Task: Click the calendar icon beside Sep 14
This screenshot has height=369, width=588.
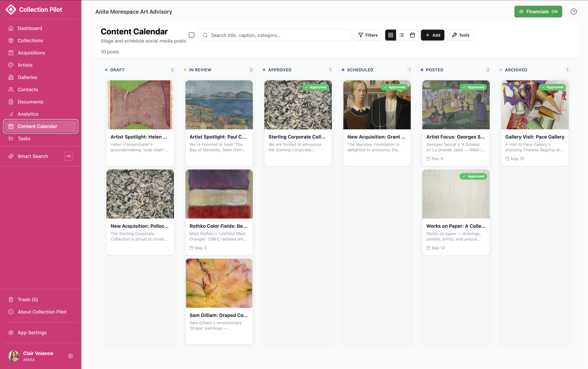Action: pyautogui.click(x=428, y=248)
